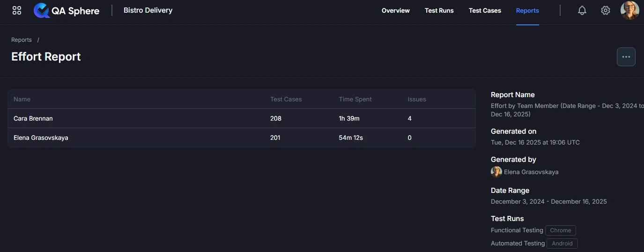
Task: Click Elena Grasovskaya's issues count 0
Action: (410, 137)
